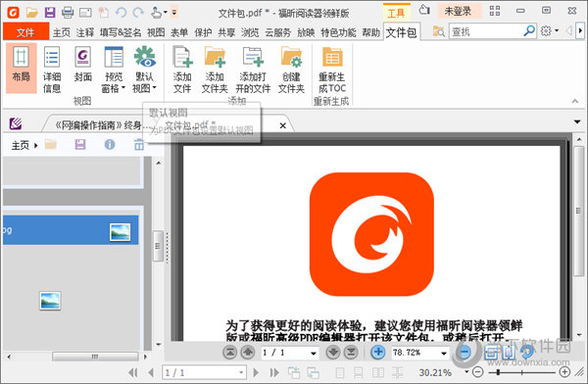This screenshot has height=384, width=588.
Task: Click the status bar zoom slider handle
Action: tap(498, 372)
